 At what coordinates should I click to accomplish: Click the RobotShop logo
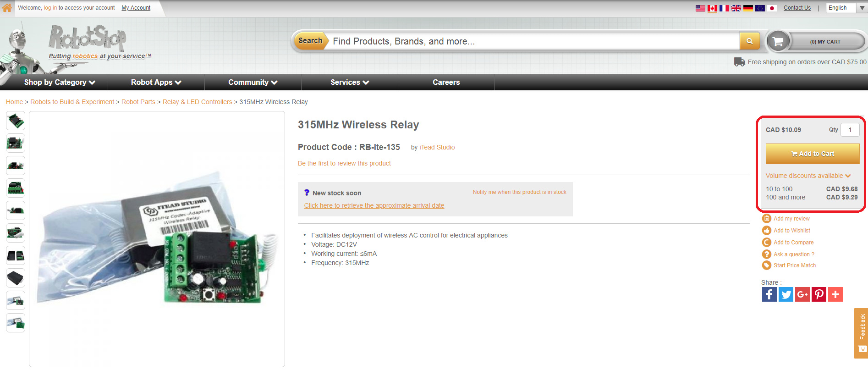(x=88, y=38)
